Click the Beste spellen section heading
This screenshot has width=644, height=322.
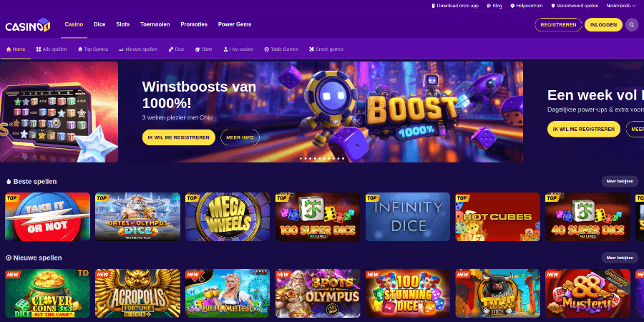[35, 181]
